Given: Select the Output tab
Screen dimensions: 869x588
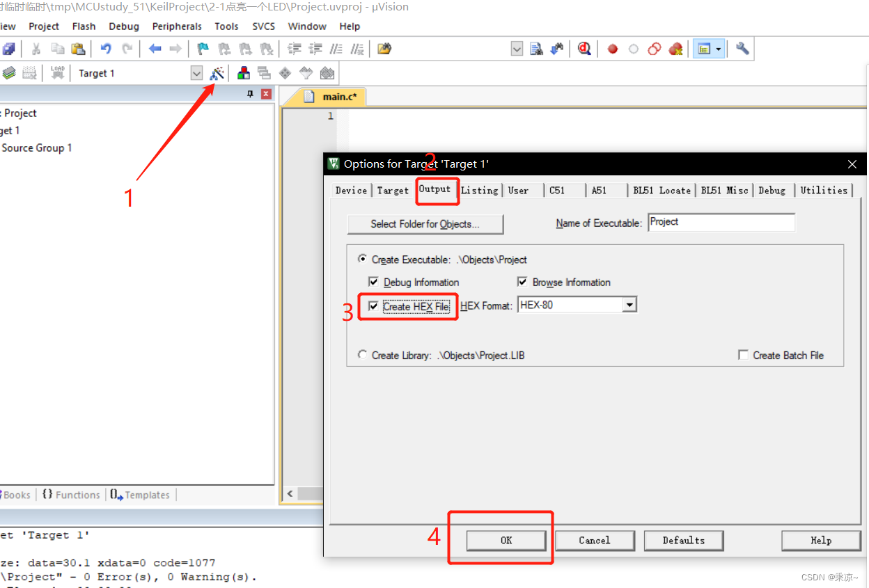Looking at the screenshot, I should [x=435, y=189].
